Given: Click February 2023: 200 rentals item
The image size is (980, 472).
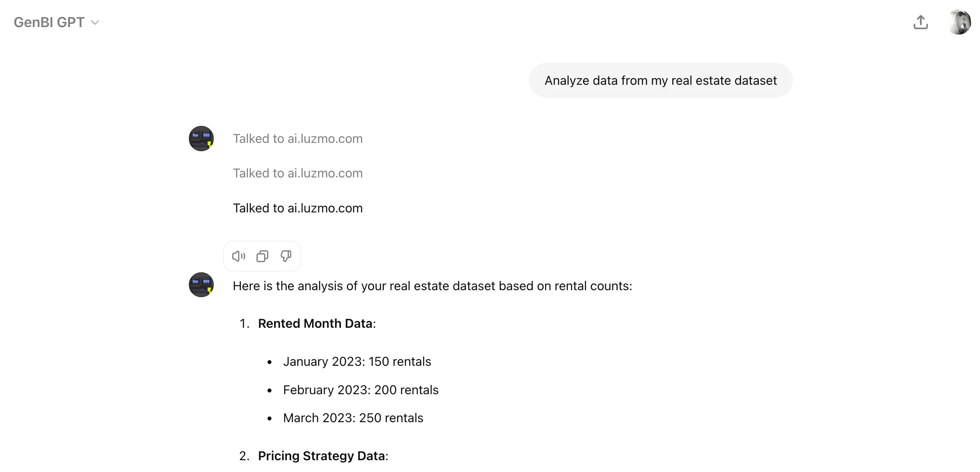Looking at the screenshot, I should (361, 390).
